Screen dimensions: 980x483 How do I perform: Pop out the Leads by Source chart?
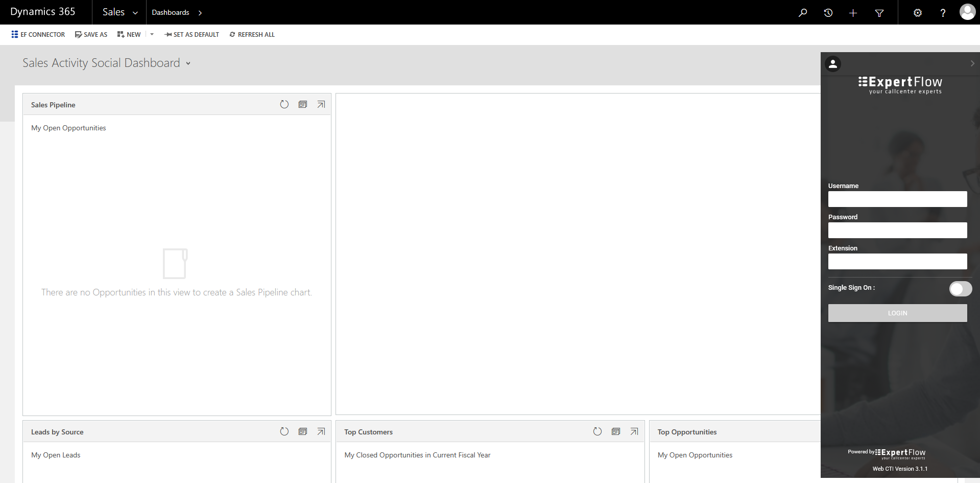coord(321,431)
